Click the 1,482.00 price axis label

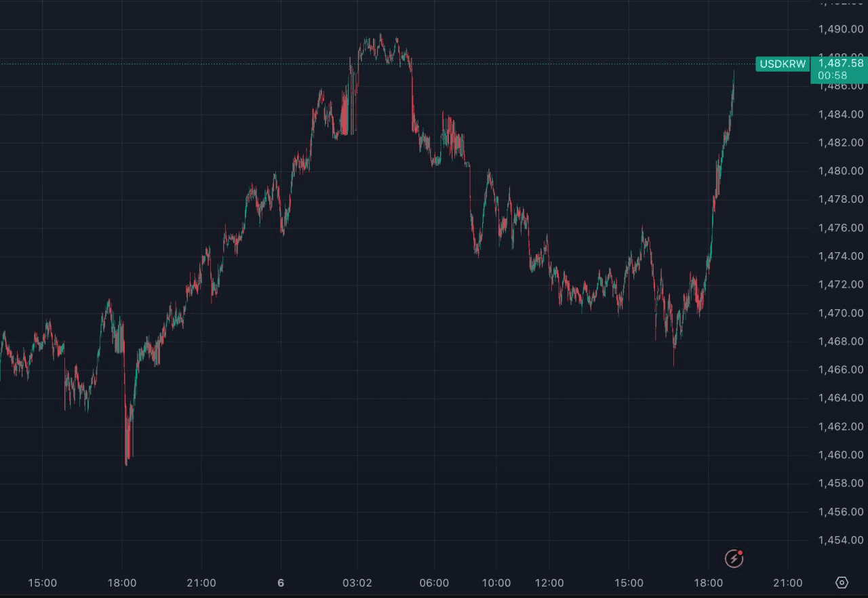click(841, 142)
